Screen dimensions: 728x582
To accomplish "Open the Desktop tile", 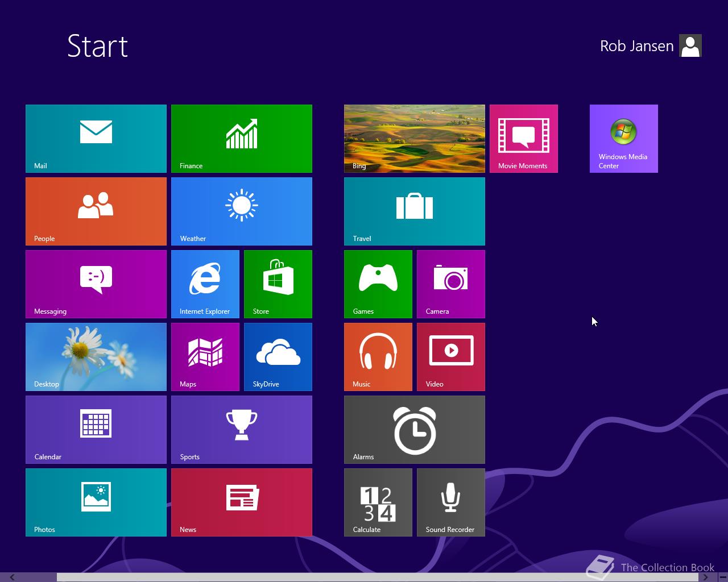I will 96,357.
